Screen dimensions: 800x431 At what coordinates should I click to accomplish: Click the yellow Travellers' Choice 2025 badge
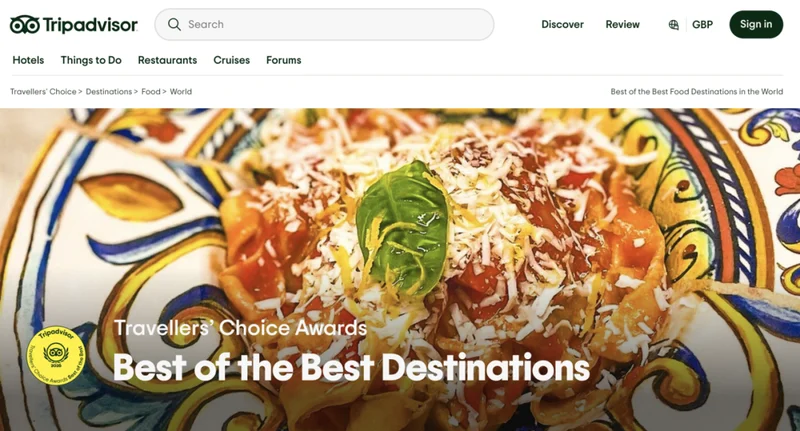pos(56,356)
